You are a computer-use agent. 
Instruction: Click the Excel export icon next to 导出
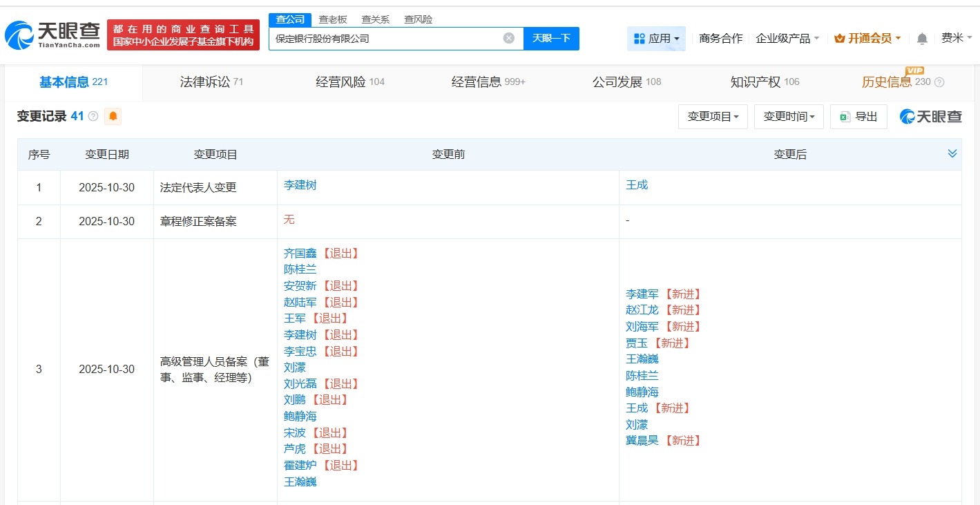pos(844,116)
